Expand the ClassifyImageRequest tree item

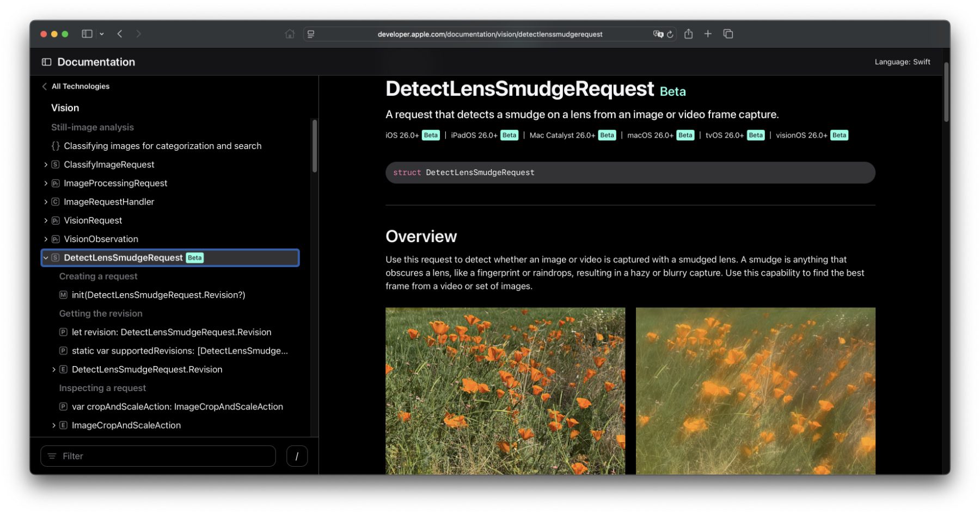46,165
